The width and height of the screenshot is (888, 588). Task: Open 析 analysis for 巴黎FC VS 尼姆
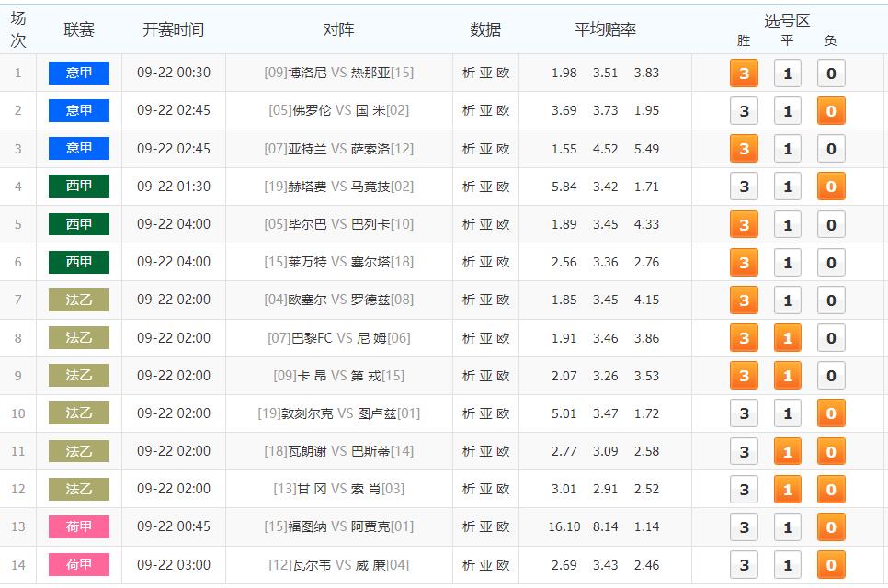click(x=468, y=338)
